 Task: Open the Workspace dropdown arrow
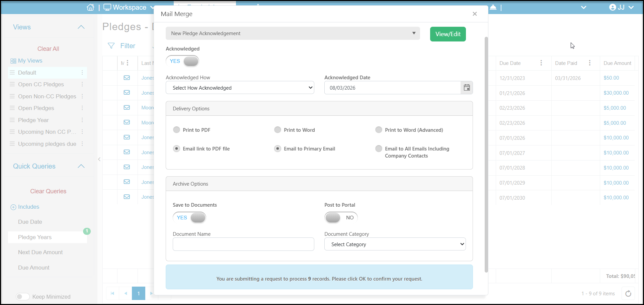tap(152, 7)
